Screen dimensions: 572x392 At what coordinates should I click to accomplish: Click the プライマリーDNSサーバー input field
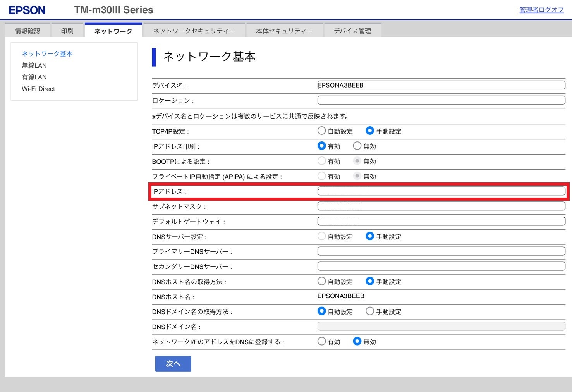click(441, 251)
